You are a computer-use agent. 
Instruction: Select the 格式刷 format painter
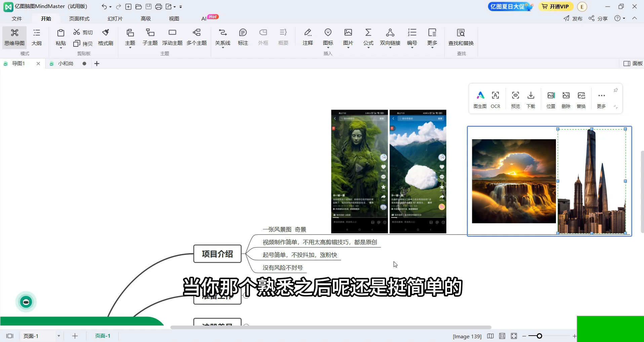tap(106, 37)
